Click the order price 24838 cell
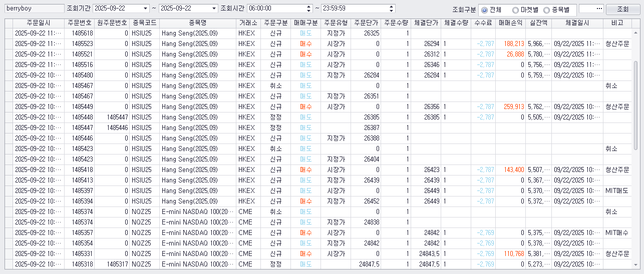Screen dimensions: 644x274 pos(366,222)
